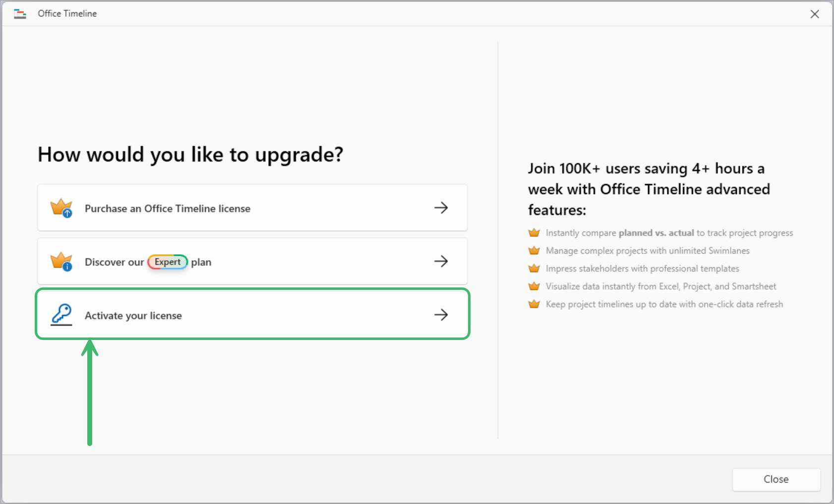Click the arrow on the Expert plan row
The image size is (834, 504).
(x=441, y=261)
